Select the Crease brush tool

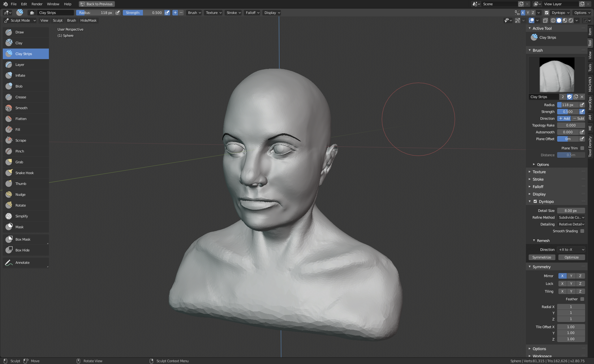pos(21,97)
